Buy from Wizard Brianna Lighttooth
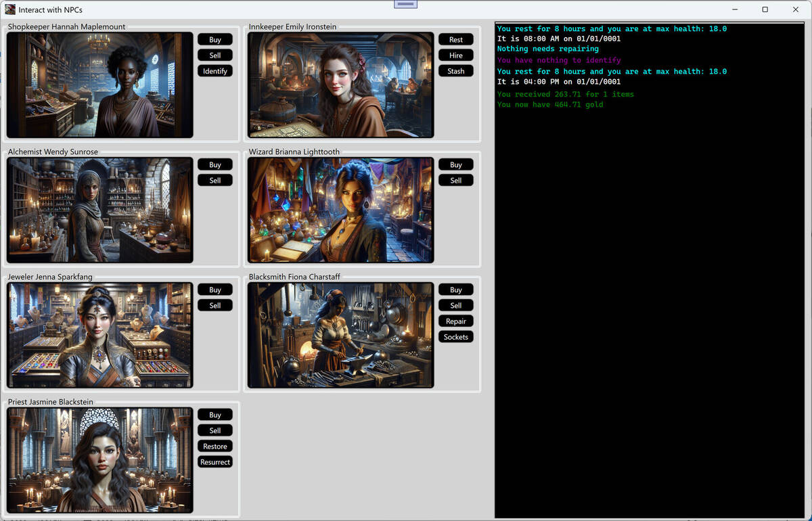Screen dimensions: 812x521 456,164
